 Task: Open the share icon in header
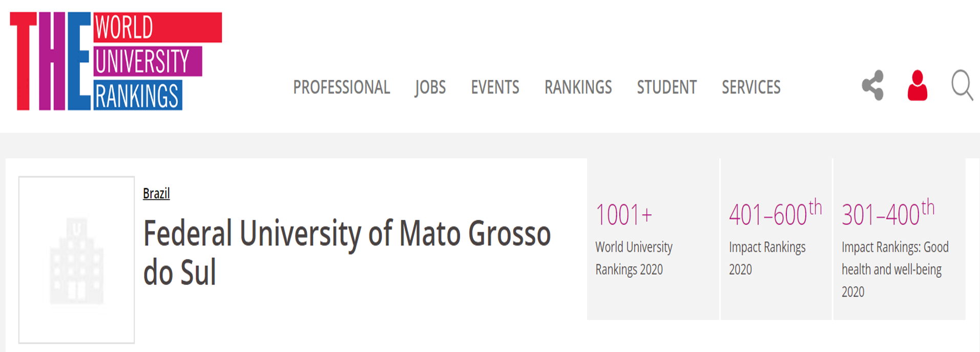click(872, 85)
